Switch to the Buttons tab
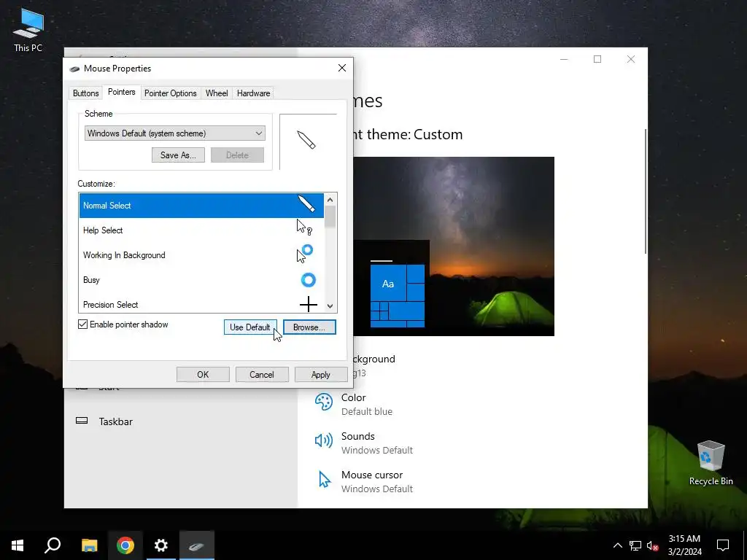The width and height of the screenshot is (747, 560). coord(86,93)
